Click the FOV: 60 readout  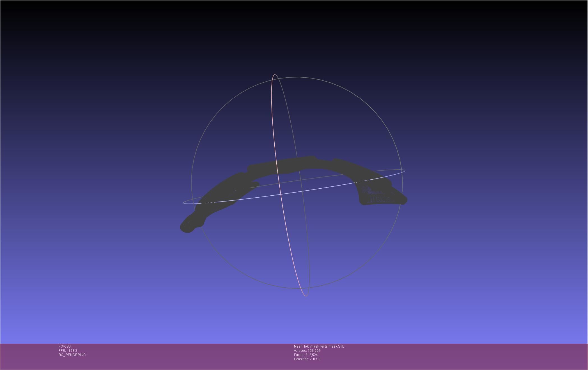click(65, 346)
